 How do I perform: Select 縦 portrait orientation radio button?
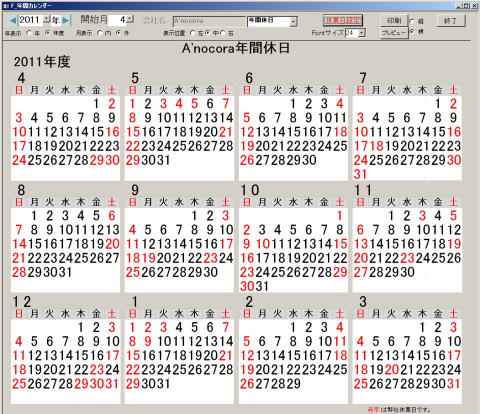[x=412, y=21]
